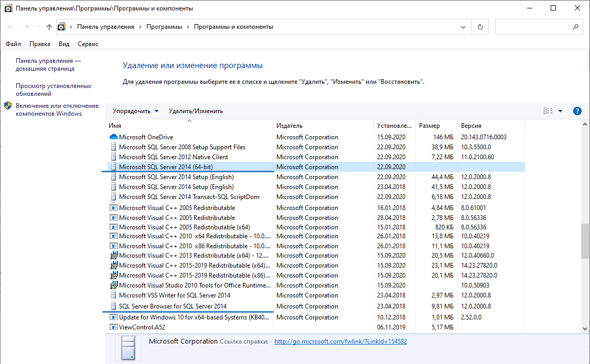Open the go.microsoft.com help link
The image size is (590, 364).
point(340,341)
